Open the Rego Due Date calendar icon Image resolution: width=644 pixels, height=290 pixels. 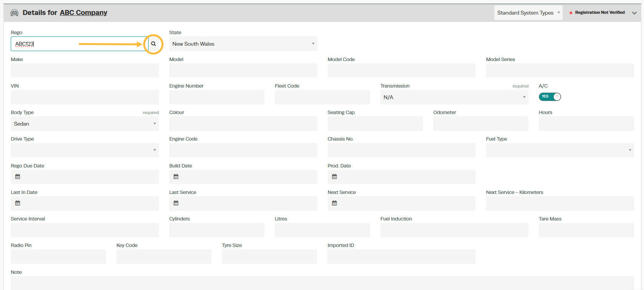pos(18,177)
